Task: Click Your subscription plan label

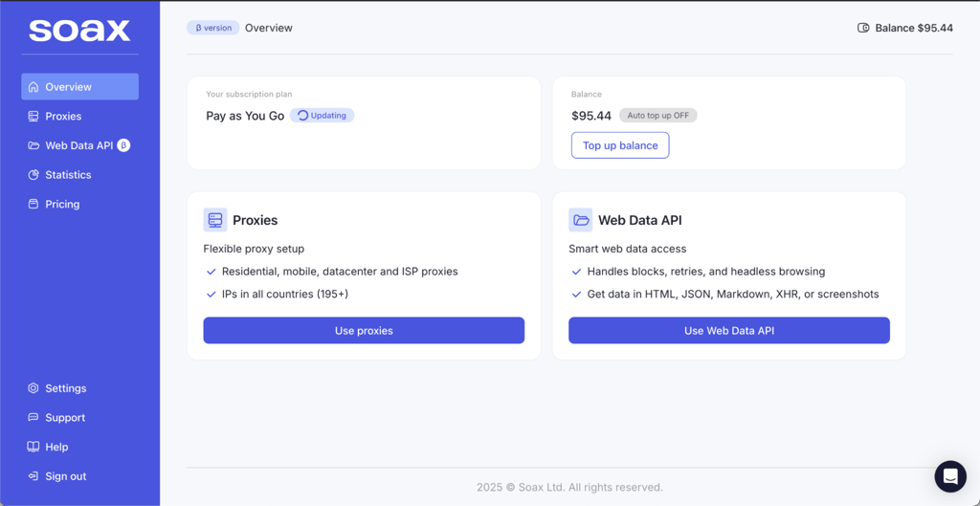Action: pos(249,95)
